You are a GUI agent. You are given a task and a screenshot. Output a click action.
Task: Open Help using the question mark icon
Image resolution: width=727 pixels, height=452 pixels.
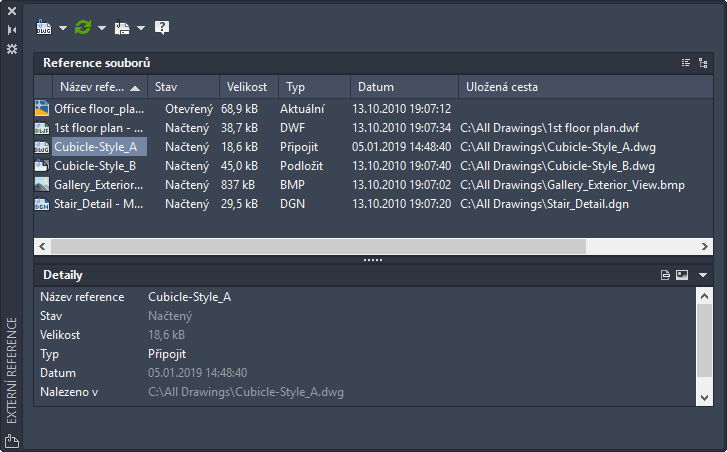(x=162, y=28)
